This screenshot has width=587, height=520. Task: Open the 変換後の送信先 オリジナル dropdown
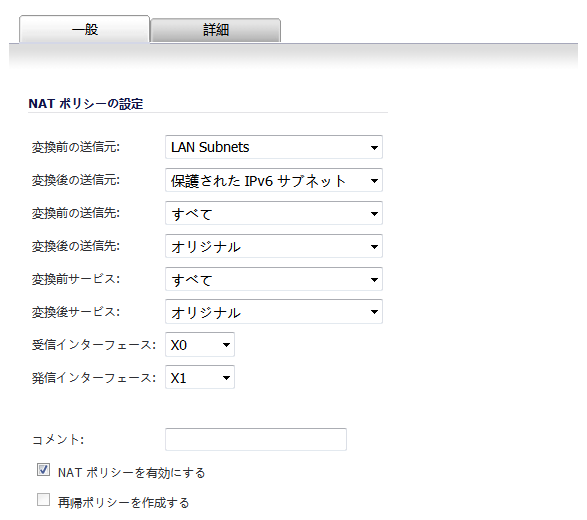pyautogui.click(x=274, y=246)
